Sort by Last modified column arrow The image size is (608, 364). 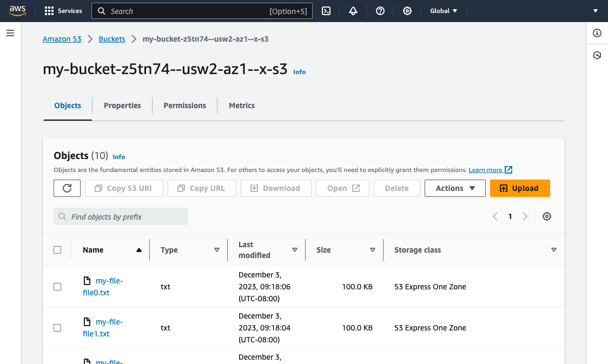pyautogui.click(x=295, y=250)
